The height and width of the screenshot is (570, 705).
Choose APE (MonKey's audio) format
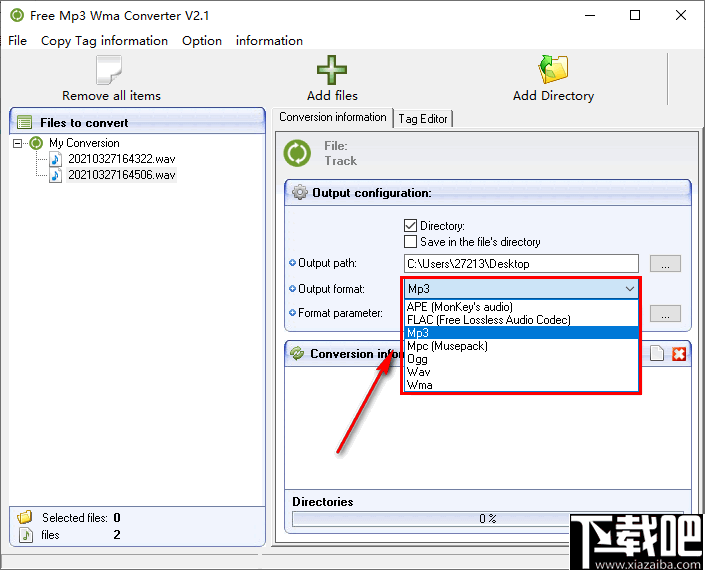(x=522, y=307)
